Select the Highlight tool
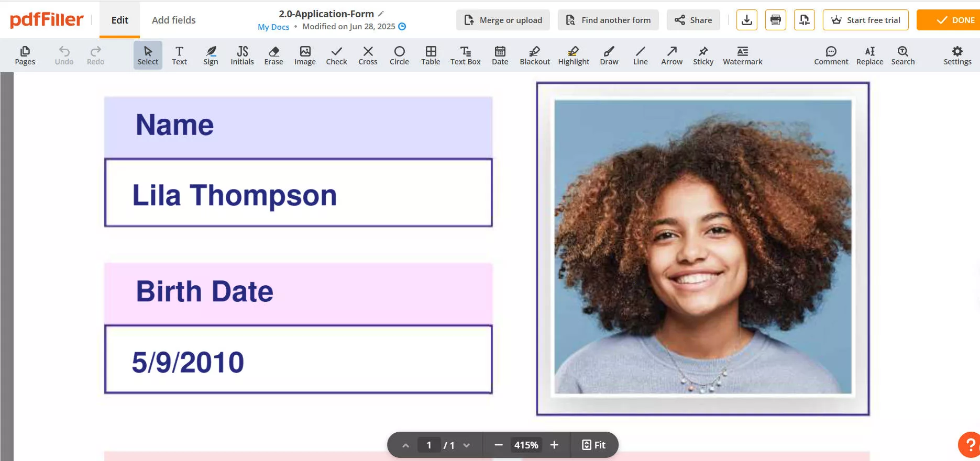 [573, 55]
